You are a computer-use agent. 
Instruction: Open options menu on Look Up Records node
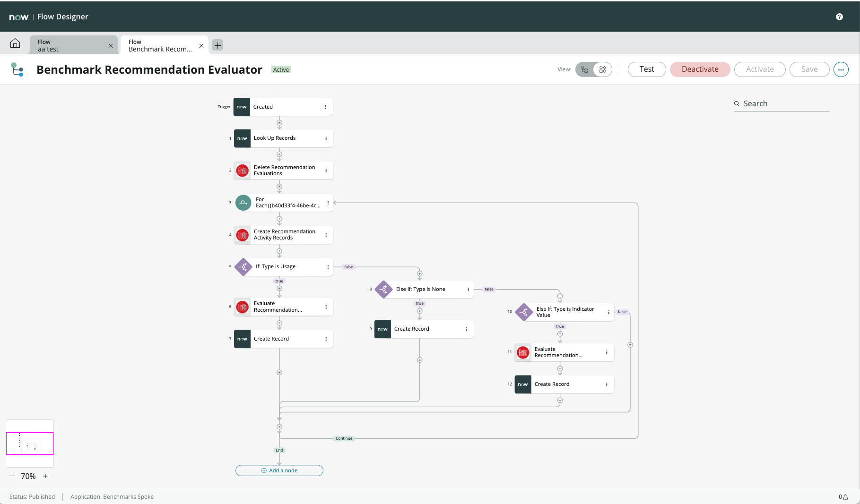[326, 138]
